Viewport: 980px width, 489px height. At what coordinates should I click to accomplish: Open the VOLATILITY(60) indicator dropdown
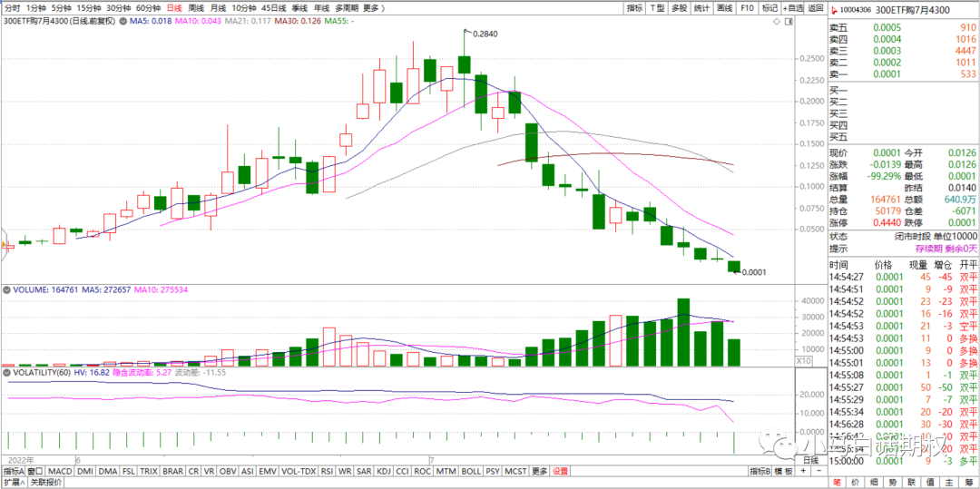(6, 372)
